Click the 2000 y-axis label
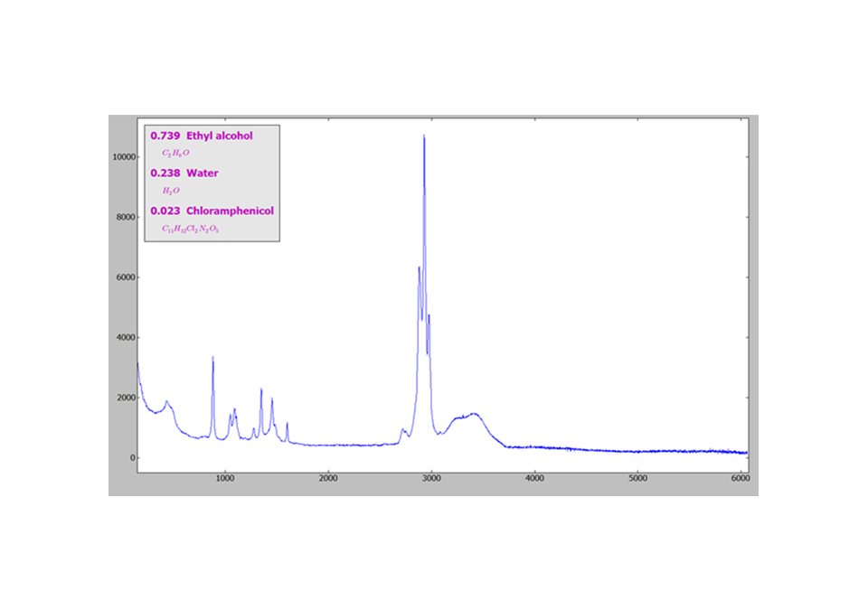This screenshot has height=610, width=868. (126, 398)
